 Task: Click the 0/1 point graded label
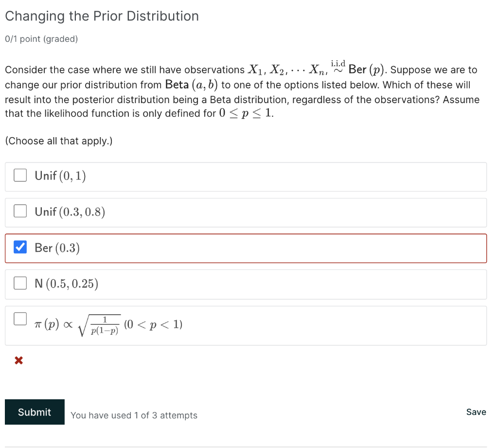coord(41,39)
